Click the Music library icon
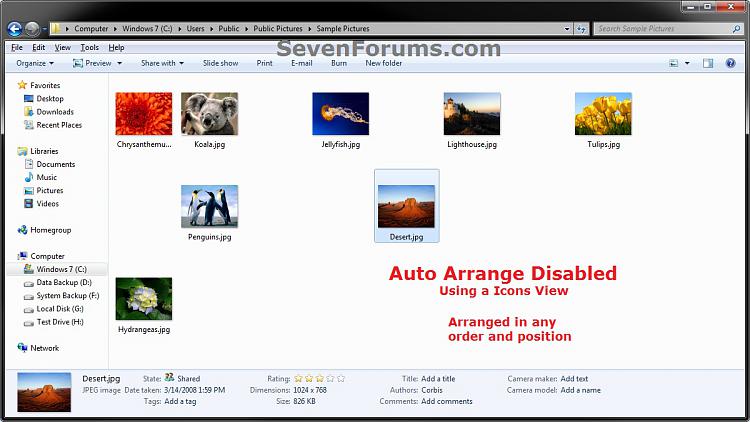Screen dimensions: 750x422 (28, 177)
